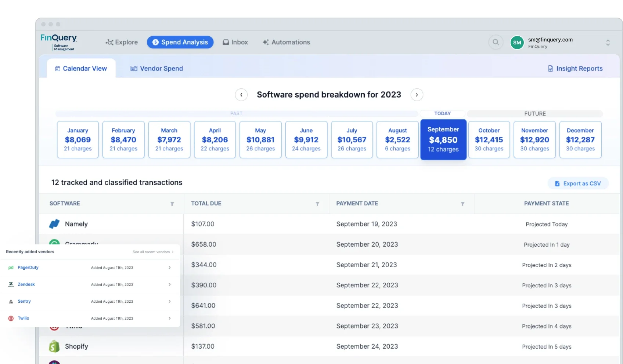Screen dimensions: 623x364
Task: Select the June spend card
Action: point(306,139)
